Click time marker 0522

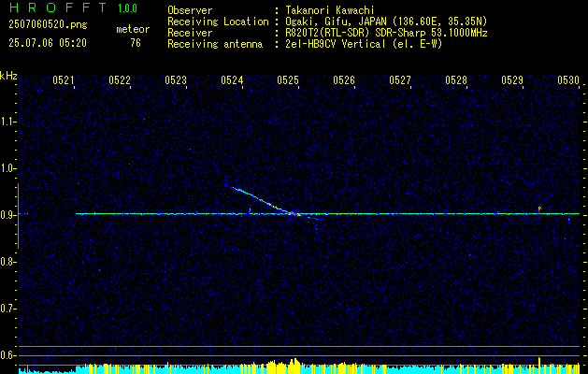pos(120,79)
